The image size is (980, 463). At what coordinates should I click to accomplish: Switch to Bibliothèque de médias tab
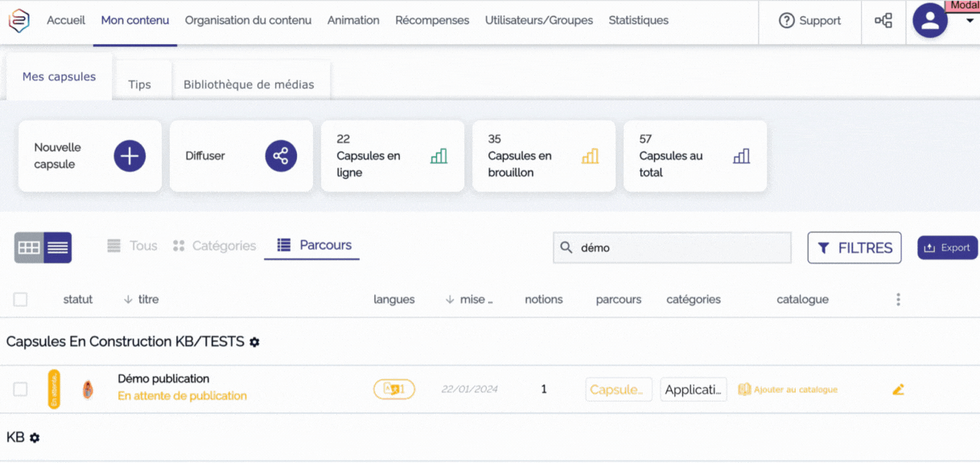249,85
